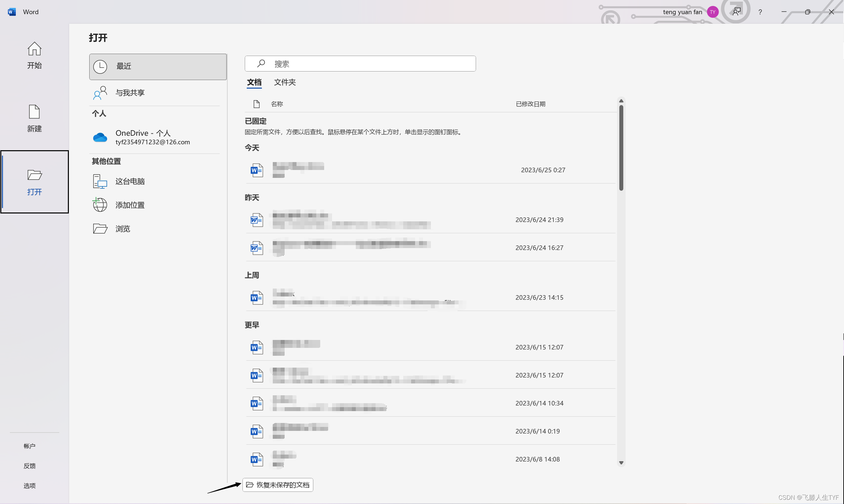Open 选项 options
Viewport: 844px width, 504px height.
pos(30,486)
